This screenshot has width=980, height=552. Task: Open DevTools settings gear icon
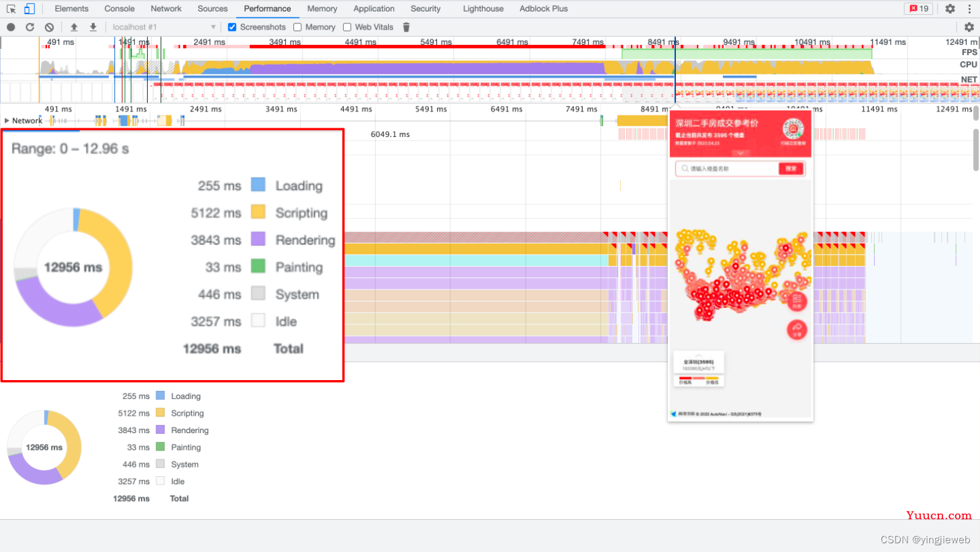coord(950,9)
